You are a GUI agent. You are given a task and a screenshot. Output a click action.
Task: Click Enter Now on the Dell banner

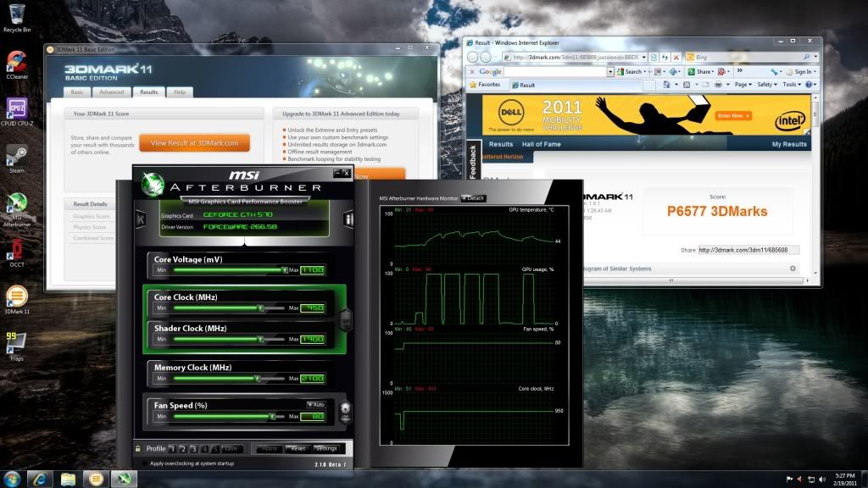tap(733, 115)
